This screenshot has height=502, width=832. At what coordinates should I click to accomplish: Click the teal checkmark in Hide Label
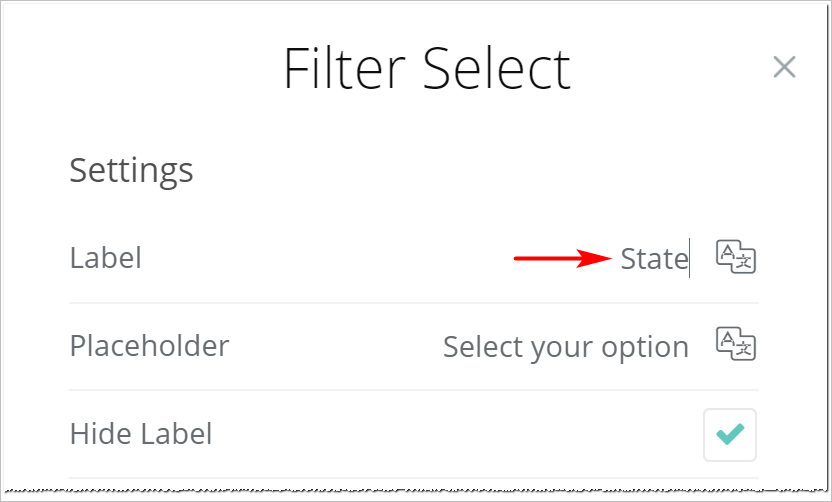[x=730, y=434]
